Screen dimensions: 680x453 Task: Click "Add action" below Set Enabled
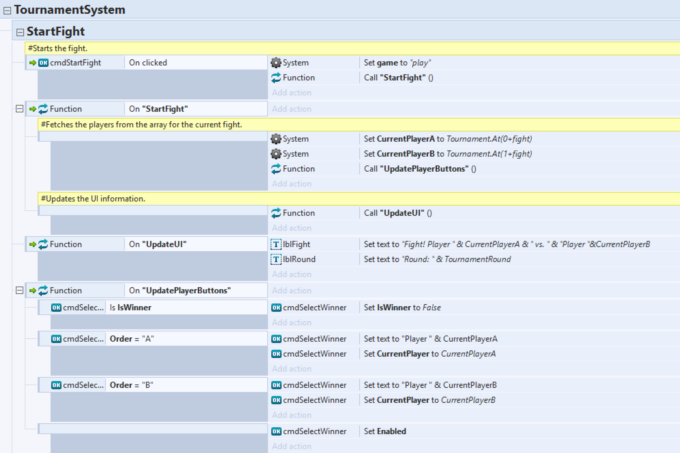[x=292, y=446]
